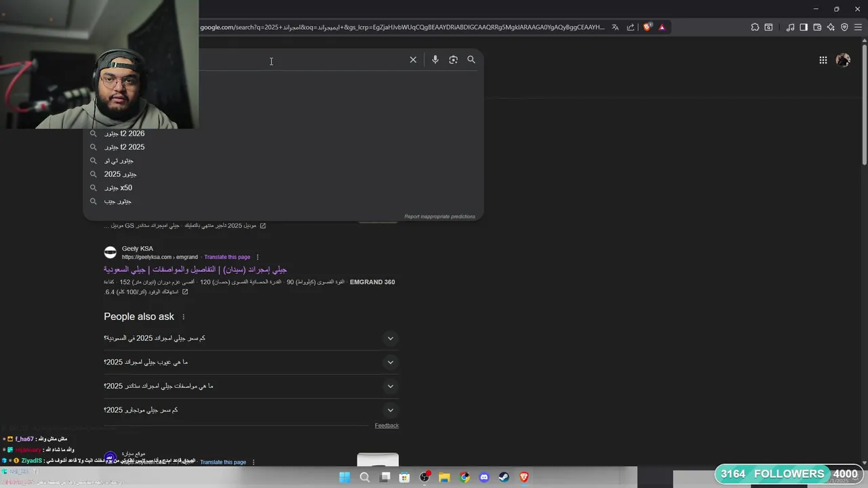Open the Google apps grid
Image resolution: width=868 pixels, height=488 pixels.
[823, 60]
